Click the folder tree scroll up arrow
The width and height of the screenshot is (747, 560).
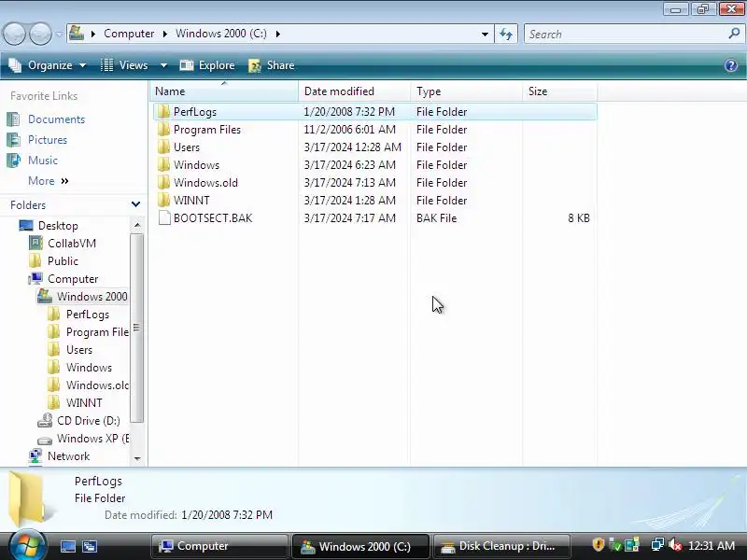[137, 225]
